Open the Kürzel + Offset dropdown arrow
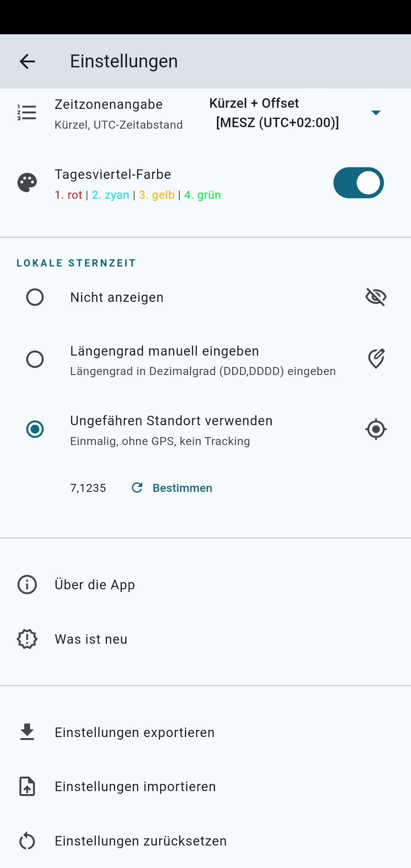Viewport: 411px width, 868px height. point(376,113)
